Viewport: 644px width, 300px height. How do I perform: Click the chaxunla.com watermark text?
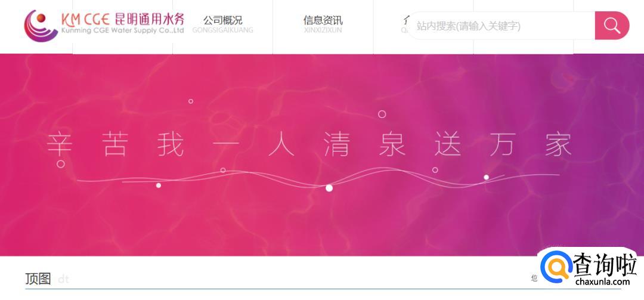tap(602, 282)
